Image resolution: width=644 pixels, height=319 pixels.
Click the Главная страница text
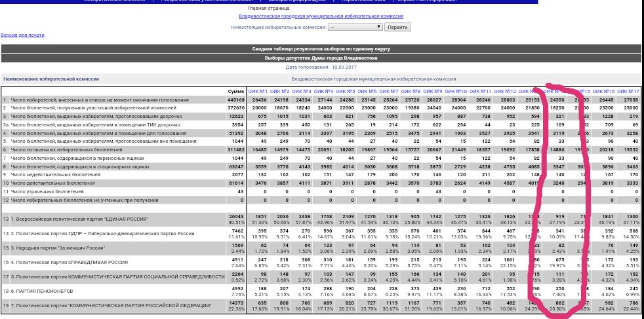(269, 9)
